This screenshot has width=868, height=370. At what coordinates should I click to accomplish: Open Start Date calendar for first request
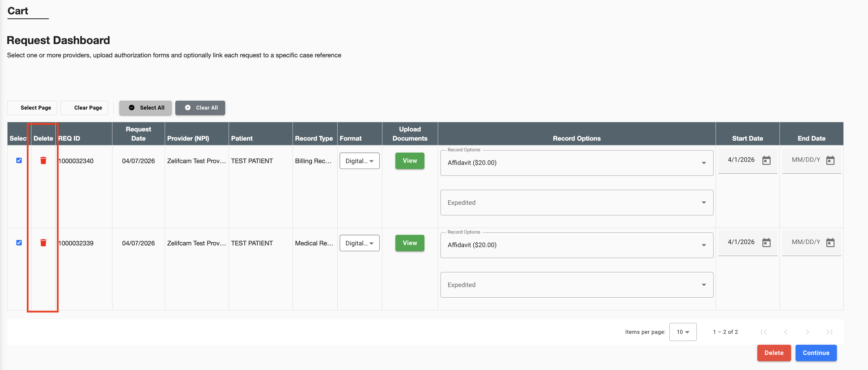click(x=767, y=160)
